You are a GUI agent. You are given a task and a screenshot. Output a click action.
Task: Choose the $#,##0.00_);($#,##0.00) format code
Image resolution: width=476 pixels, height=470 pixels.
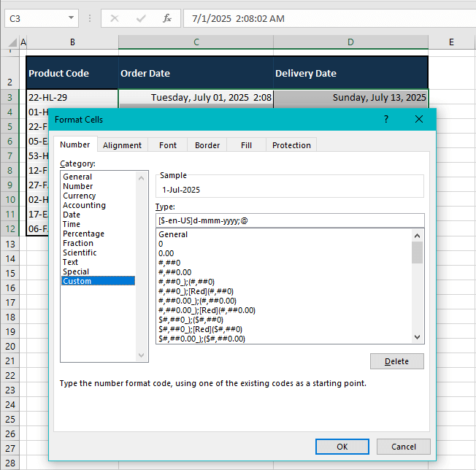tap(201, 339)
